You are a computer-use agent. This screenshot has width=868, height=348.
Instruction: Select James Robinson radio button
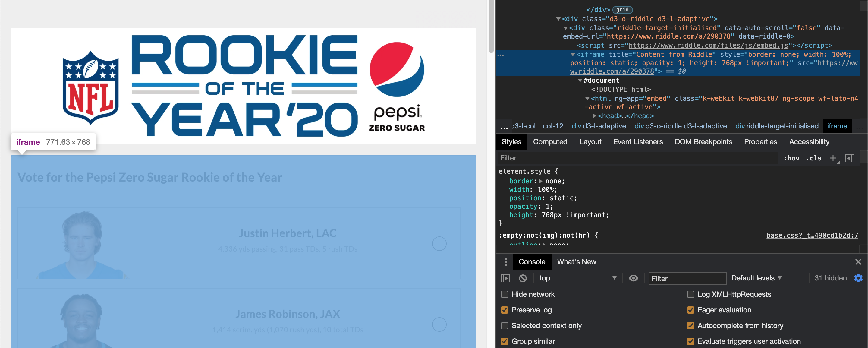[439, 324]
